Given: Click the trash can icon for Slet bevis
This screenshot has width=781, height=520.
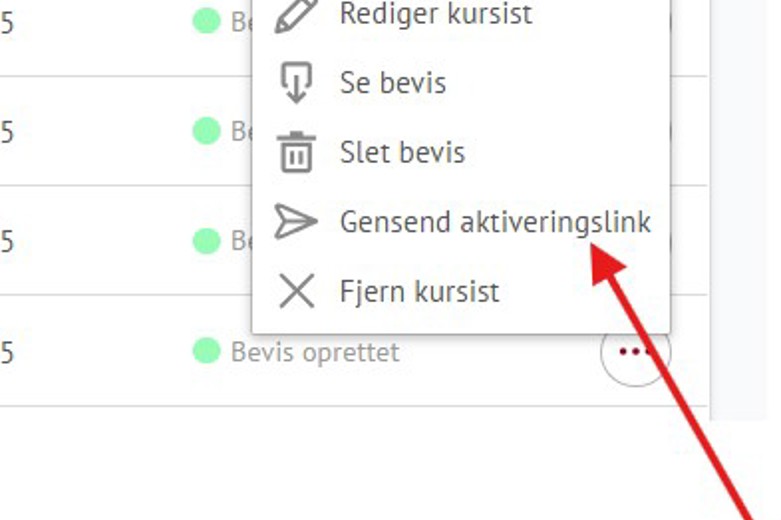Looking at the screenshot, I should [296, 153].
